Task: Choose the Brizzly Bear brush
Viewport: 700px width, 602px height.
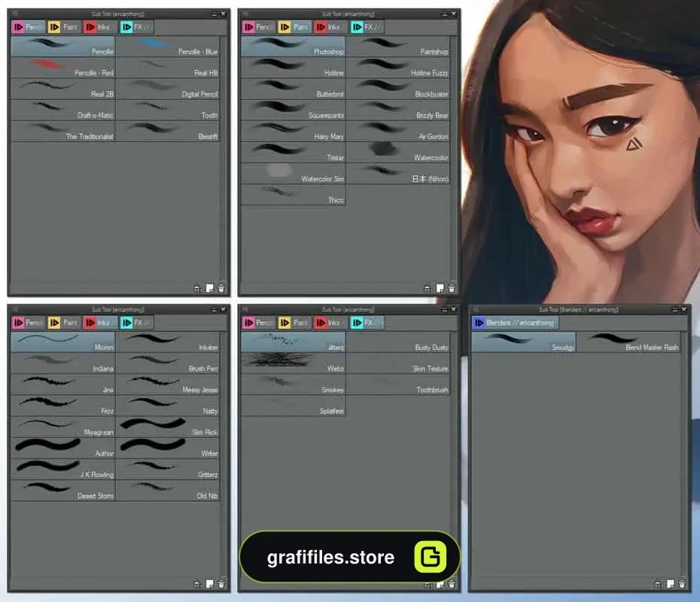Action: 398,110
